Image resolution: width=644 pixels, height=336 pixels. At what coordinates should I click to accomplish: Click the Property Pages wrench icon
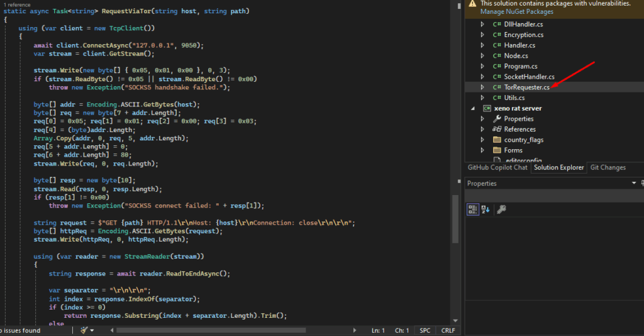501,210
